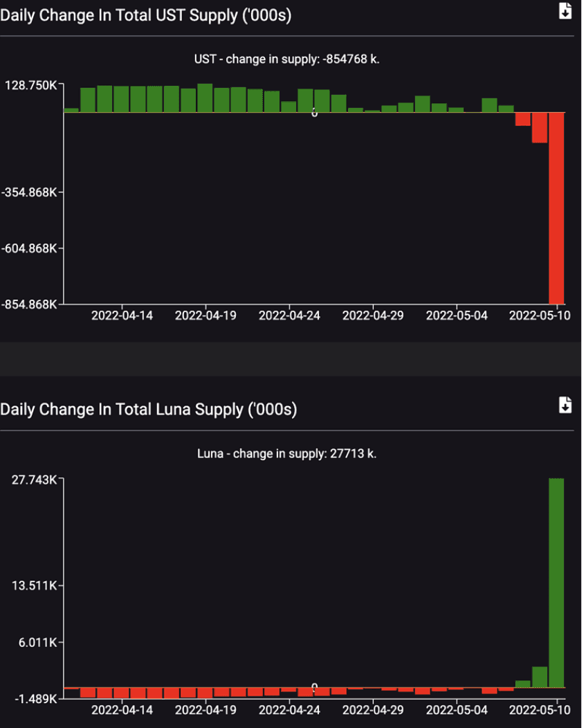Click the tallest green bar in Luna chart
This screenshot has height=728, width=586.
[x=556, y=583]
